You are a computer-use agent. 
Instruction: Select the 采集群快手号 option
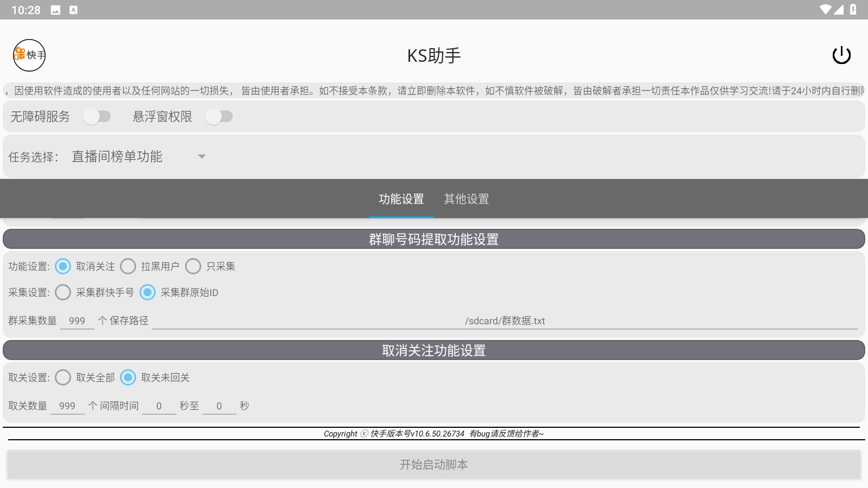[63, 292]
